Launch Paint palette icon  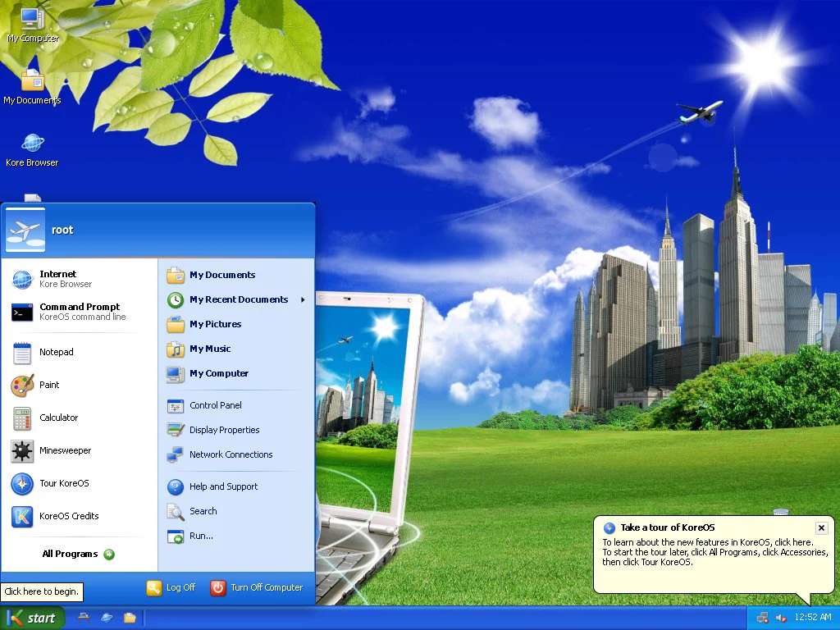point(22,386)
